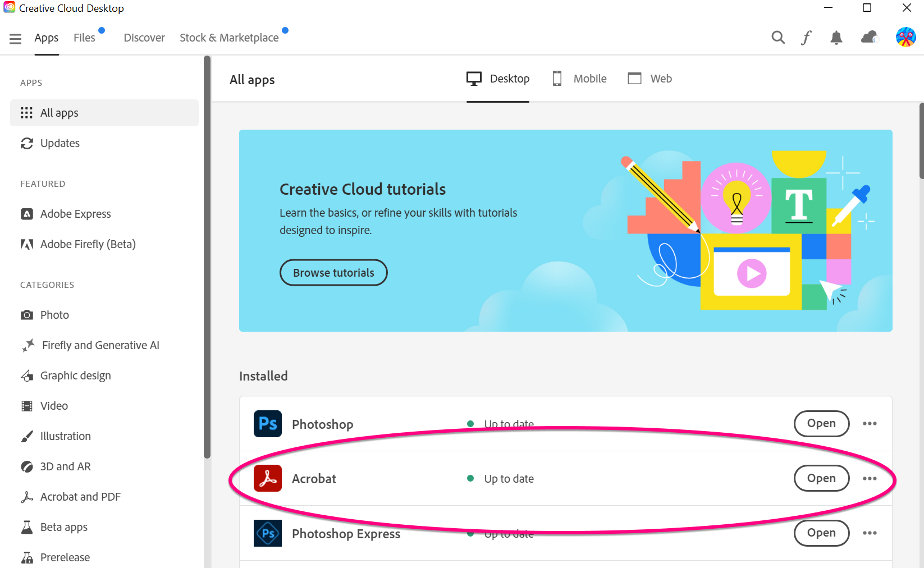Image resolution: width=924 pixels, height=568 pixels.
Task: Check cloud sync status icon
Action: coord(868,38)
